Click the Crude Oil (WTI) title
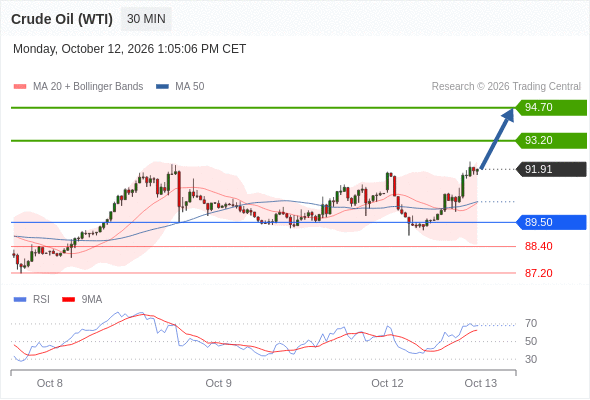 [62, 19]
